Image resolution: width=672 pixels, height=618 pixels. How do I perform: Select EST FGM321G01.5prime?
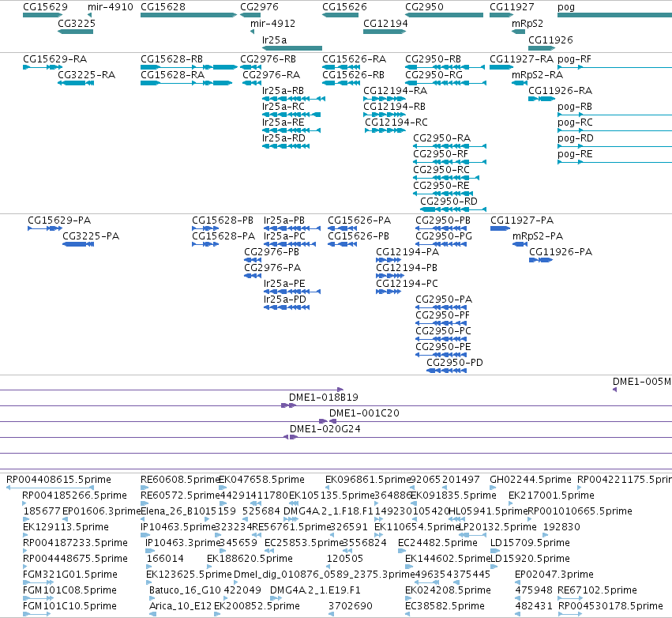click(38, 582)
